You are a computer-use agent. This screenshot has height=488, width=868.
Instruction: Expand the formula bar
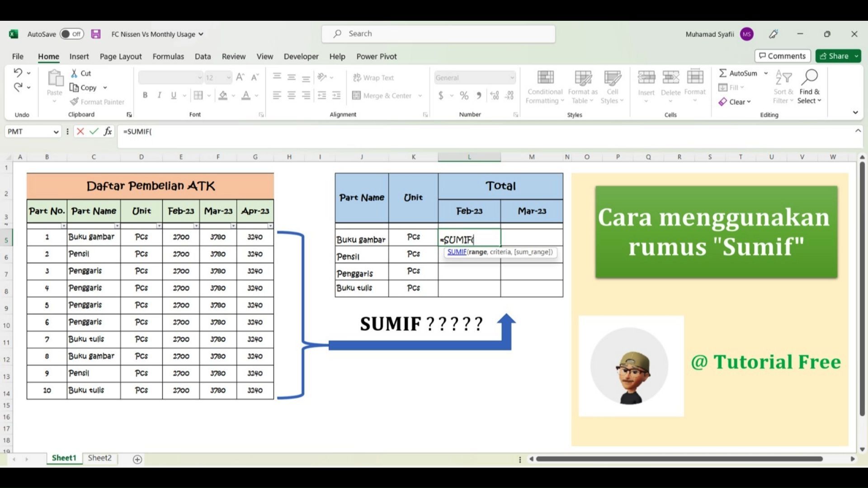(x=858, y=131)
